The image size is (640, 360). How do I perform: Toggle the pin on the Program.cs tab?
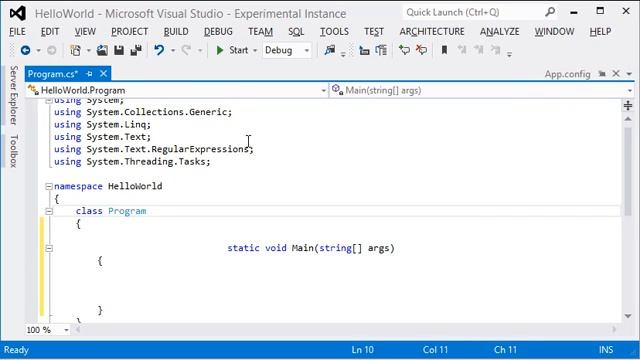[89, 74]
